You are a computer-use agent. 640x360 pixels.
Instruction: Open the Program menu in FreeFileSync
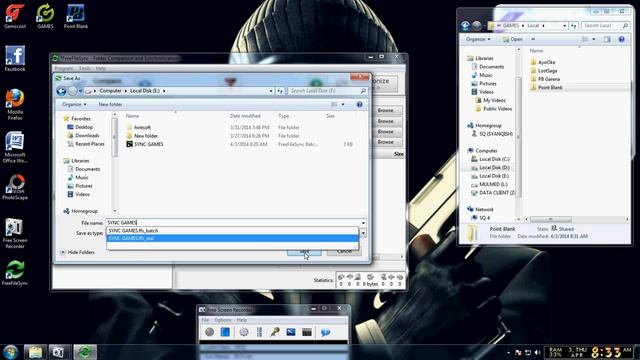click(x=64, y=69)
